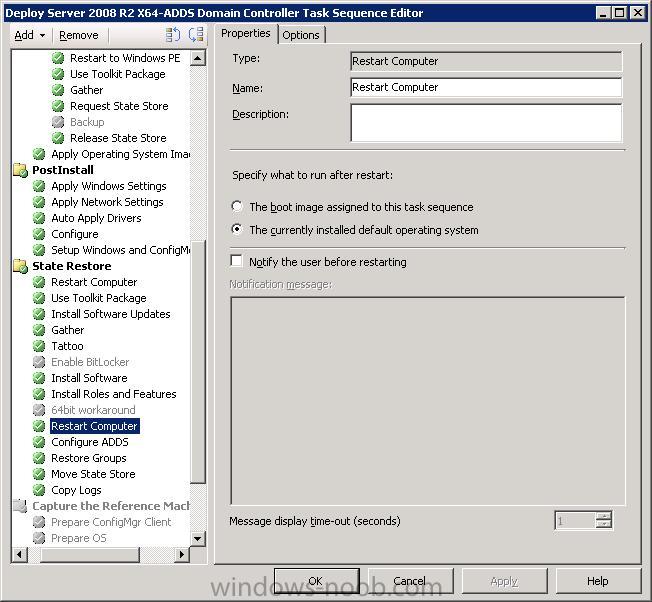Screen dimensions: 652x602
Task: Click disabled icon beside Prepare ConfigMgr Client
Action: pyautogui.click(x=39, y=522)
